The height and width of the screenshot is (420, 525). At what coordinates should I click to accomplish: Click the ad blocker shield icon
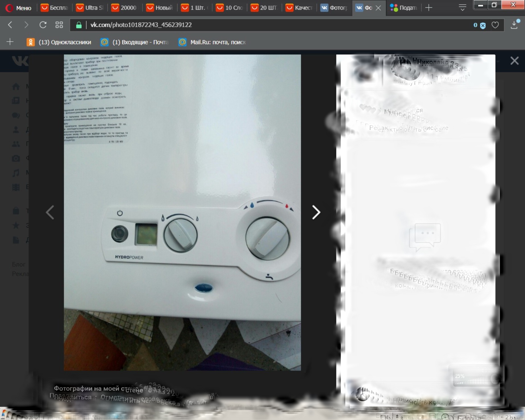(483, 26)
